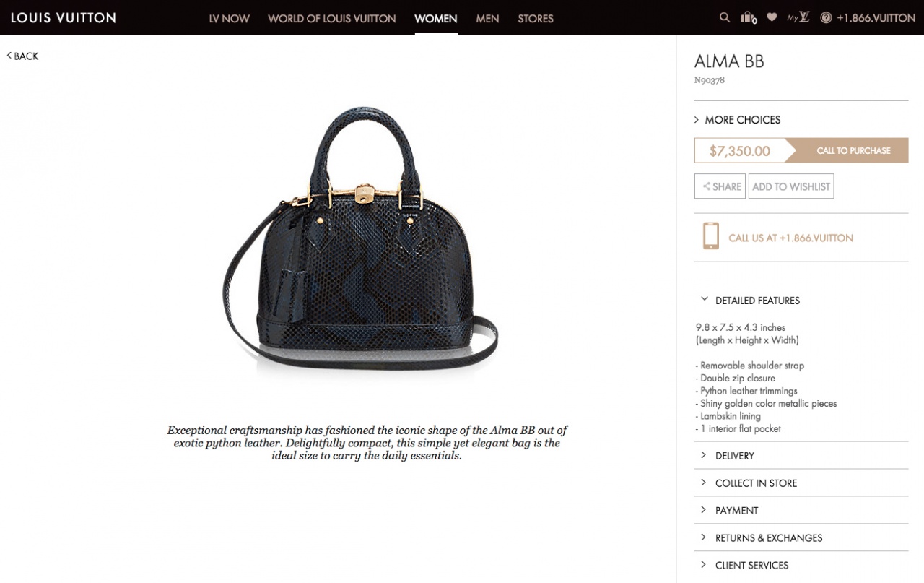924x583 pixels.
Task: Click the Alma BB bag image
Action: pos(360,238)
